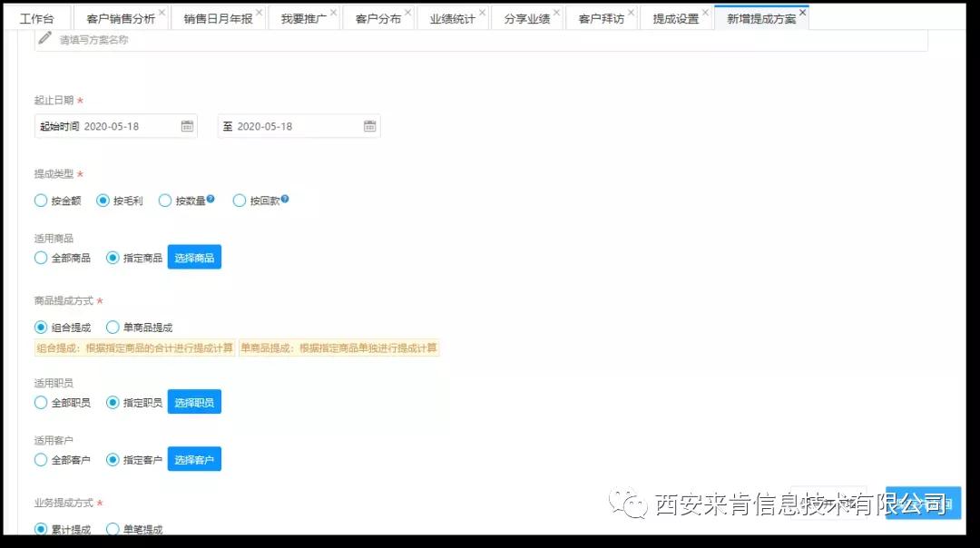Click the 选择商品 button
The height and width of the screenshot is (548, 980).
pos(194,258)
